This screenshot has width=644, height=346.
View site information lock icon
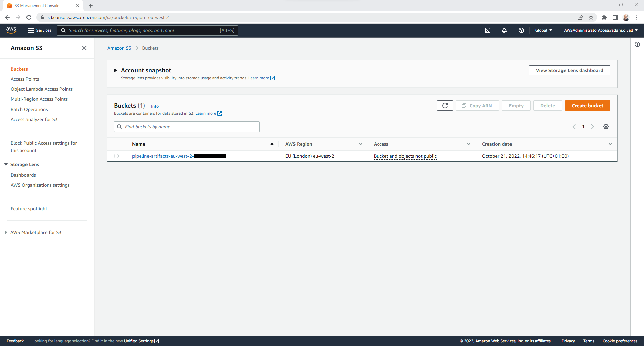(x=42, y=17)
